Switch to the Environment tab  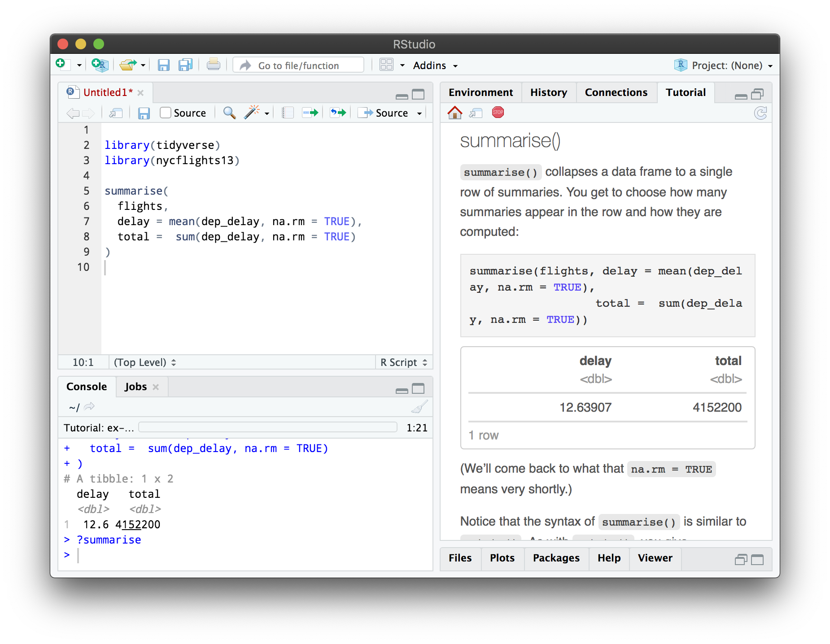pos(481,92)
